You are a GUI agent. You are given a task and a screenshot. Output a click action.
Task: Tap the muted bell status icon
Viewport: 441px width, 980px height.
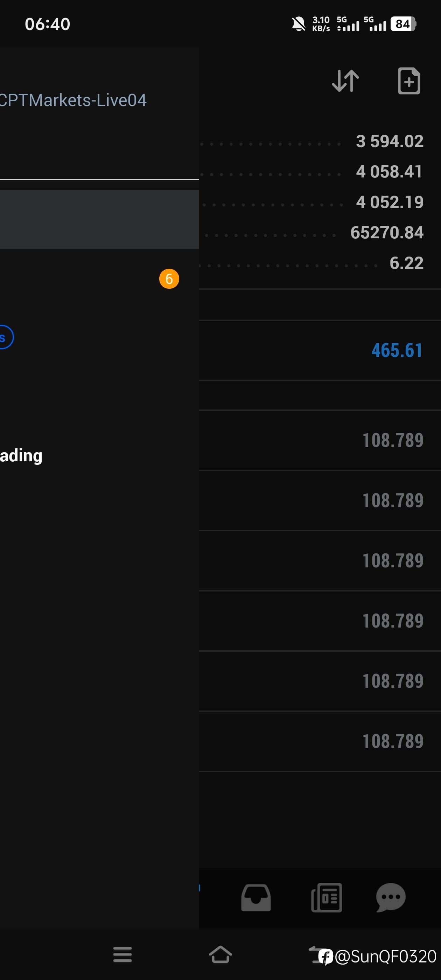click(298, 24)
